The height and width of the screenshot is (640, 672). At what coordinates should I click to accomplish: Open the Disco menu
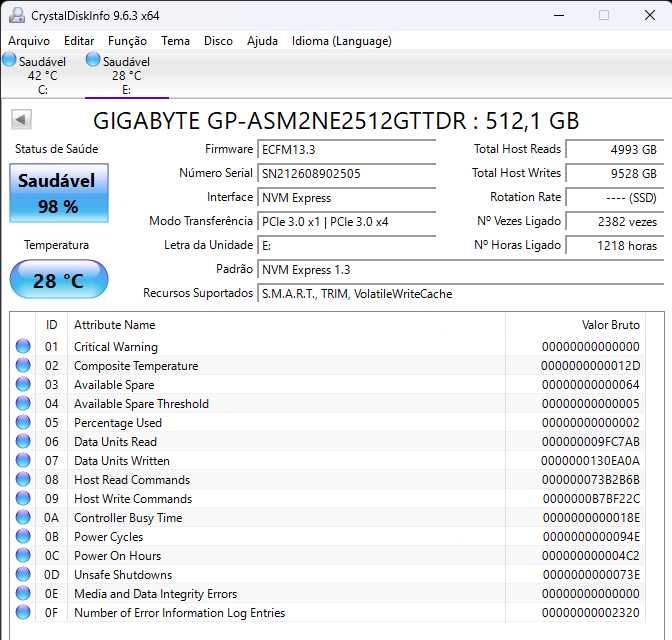[218, 41]
